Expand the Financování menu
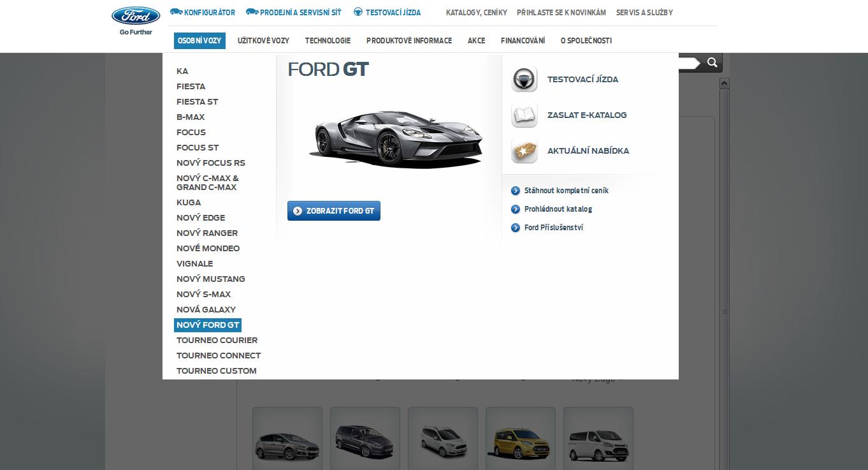 pyautogui.click(x=523, y=41)
